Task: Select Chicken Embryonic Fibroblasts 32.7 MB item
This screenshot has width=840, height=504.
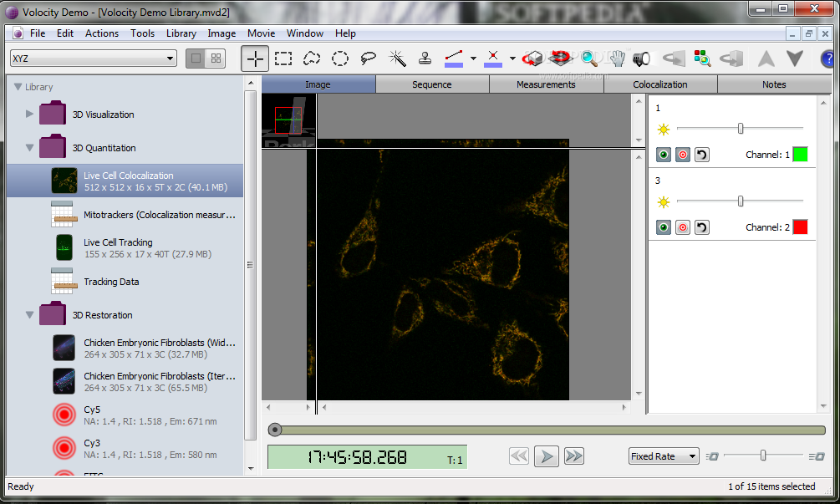Action: point(125,349)
